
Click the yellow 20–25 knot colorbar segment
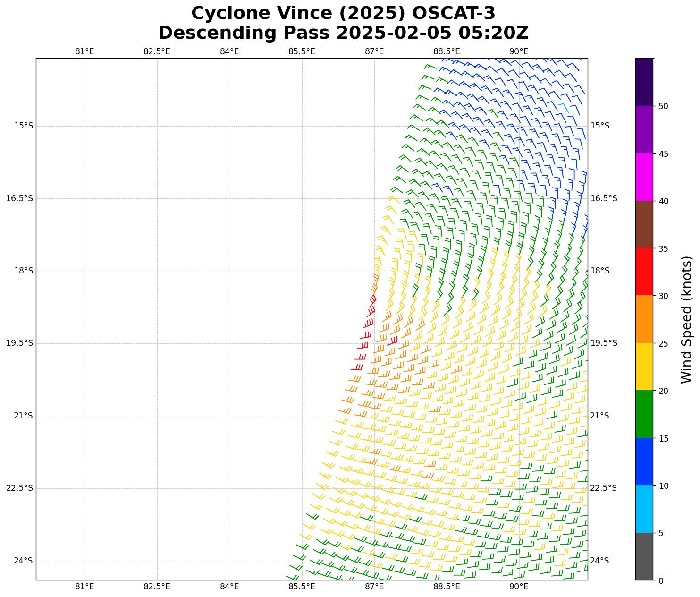click(644, 367)
